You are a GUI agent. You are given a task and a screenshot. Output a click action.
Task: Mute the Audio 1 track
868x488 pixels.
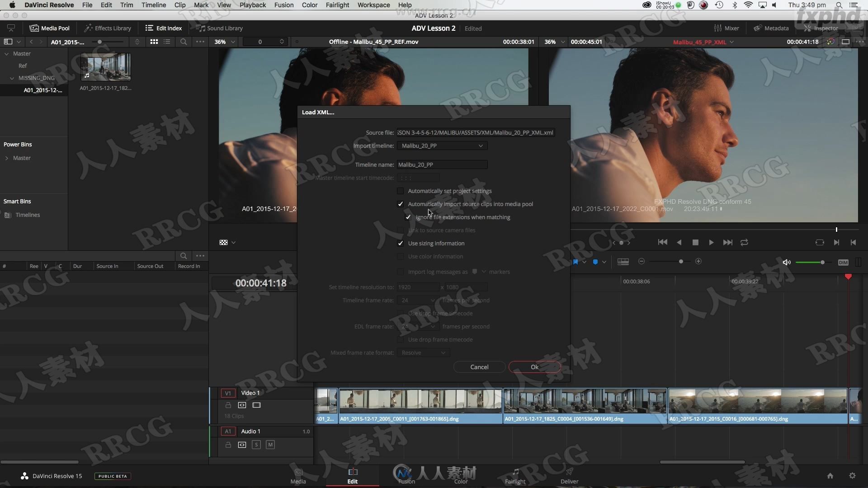(270, 445)
